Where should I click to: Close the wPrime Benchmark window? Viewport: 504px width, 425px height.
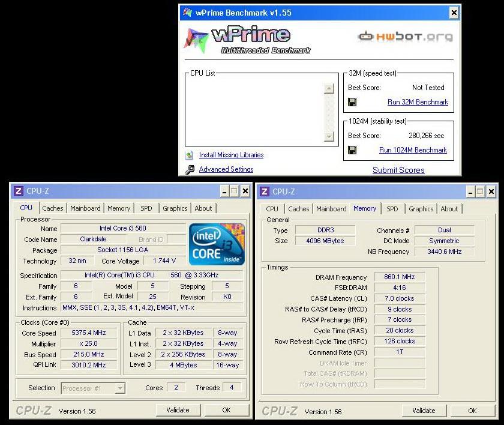click(x=454, y=13)
